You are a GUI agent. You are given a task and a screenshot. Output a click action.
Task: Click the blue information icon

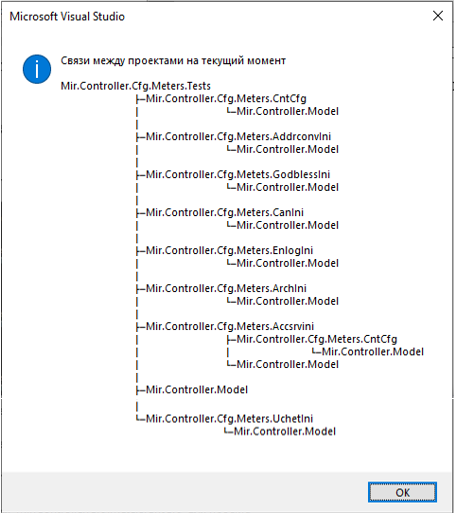pyautogui.click(x=37, y=69)
